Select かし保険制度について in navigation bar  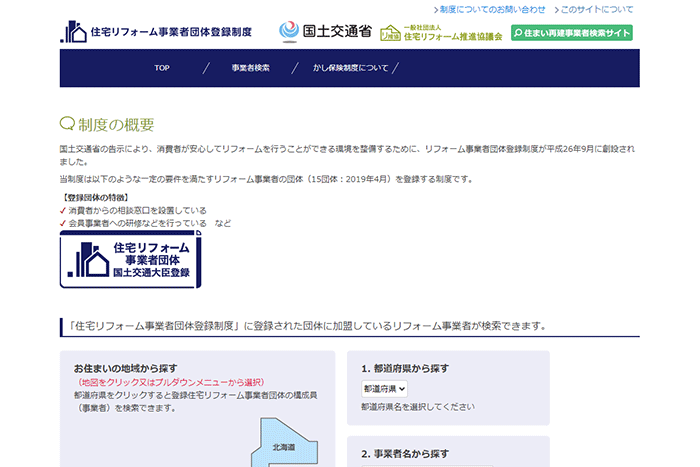[x=350, y=68]
